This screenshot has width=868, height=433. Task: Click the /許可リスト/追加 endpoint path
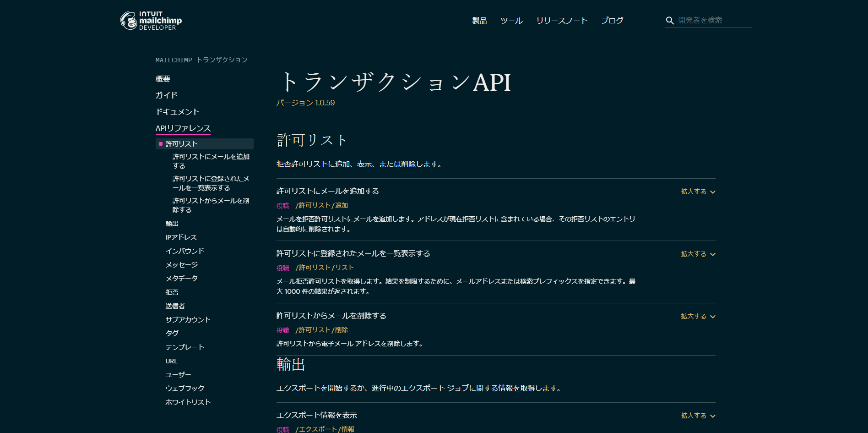tap(322, 205)
